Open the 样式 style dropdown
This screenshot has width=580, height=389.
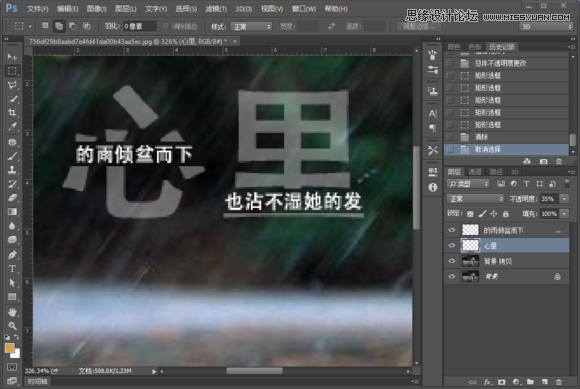(x=251, y=27)
